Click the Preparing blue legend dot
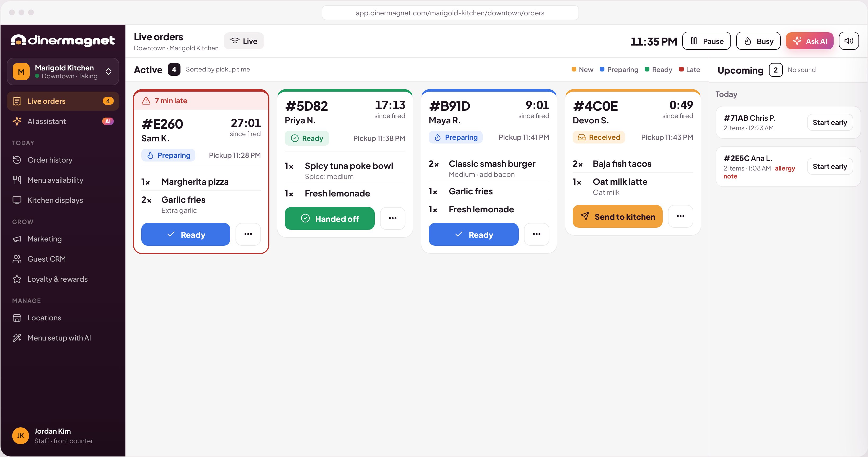This screenshot has width=868, height=457. (x=602, y=69)
